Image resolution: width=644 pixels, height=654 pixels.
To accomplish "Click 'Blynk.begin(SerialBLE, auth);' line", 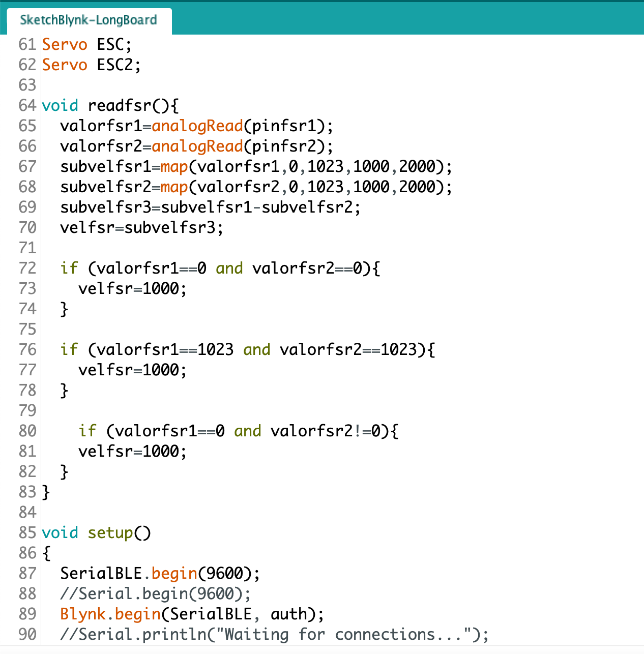I will click(192, 614).
